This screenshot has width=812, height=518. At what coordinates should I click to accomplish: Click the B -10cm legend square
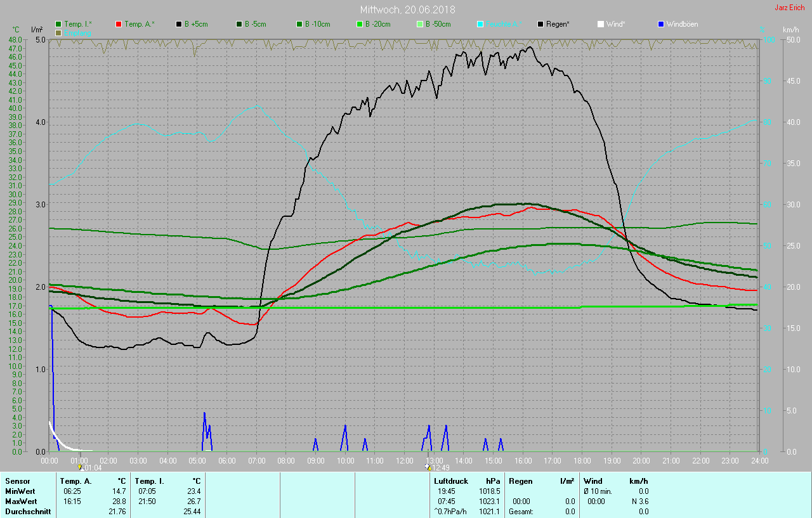pyautogui.click(x=299, y=24)
